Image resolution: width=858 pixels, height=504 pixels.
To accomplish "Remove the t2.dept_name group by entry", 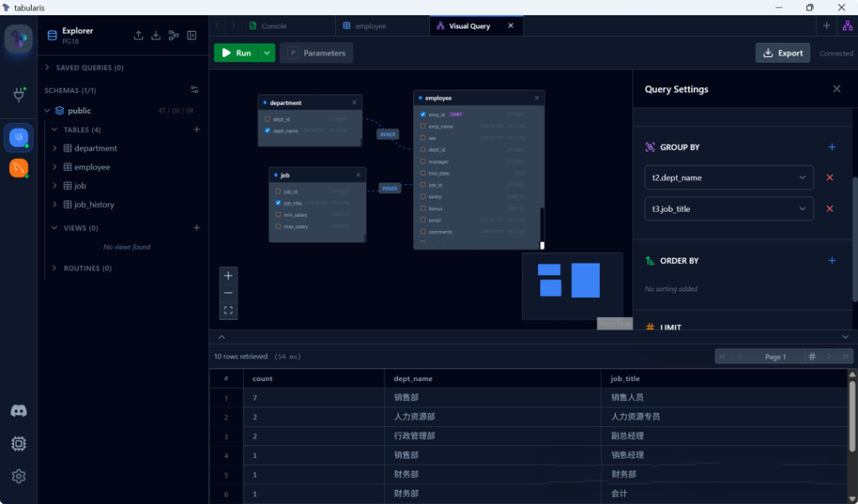I will tap(830, 177).
